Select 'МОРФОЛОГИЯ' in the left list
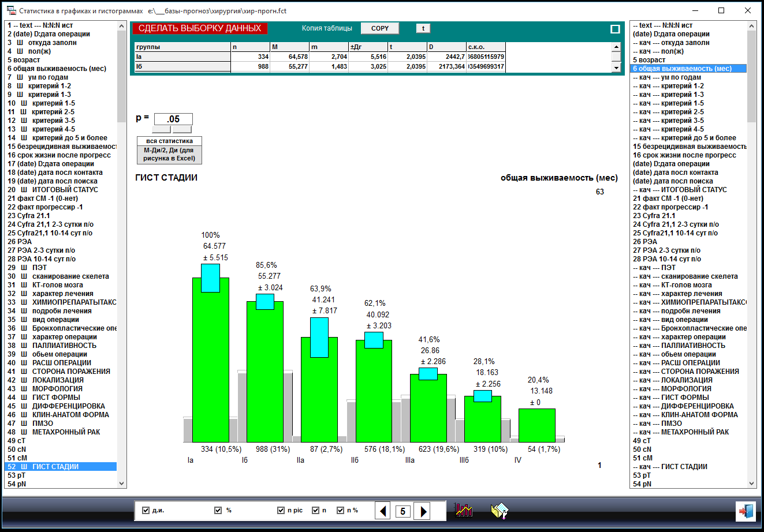This screenshot has width=764, height=532. click(57, 388)
